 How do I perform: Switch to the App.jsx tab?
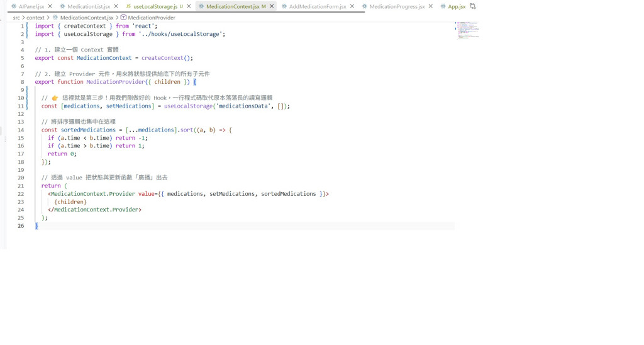click(x=457, y=6)
